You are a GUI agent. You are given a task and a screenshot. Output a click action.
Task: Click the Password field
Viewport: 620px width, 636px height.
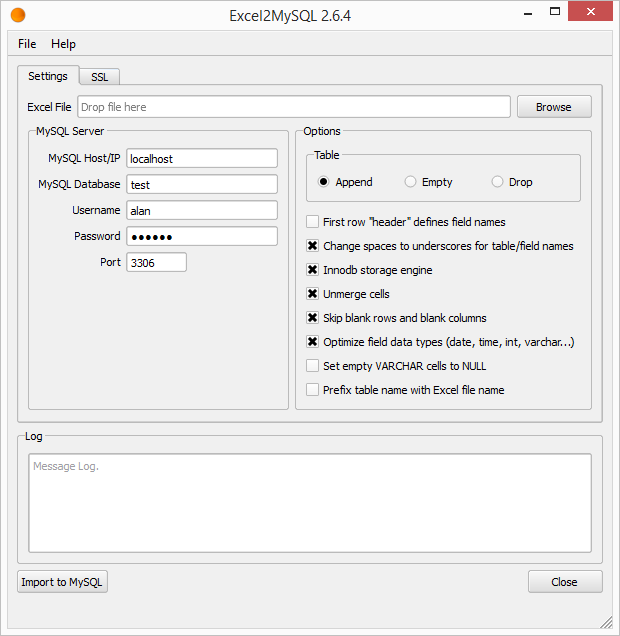tap(202, 236)
